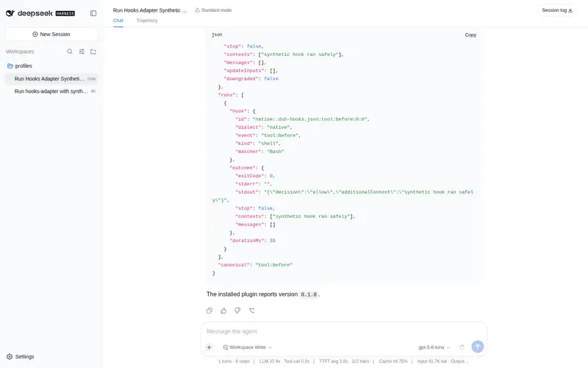The image size is (588, 368).
Task: Switch to the Chat tab
Action: coord(118,21)
